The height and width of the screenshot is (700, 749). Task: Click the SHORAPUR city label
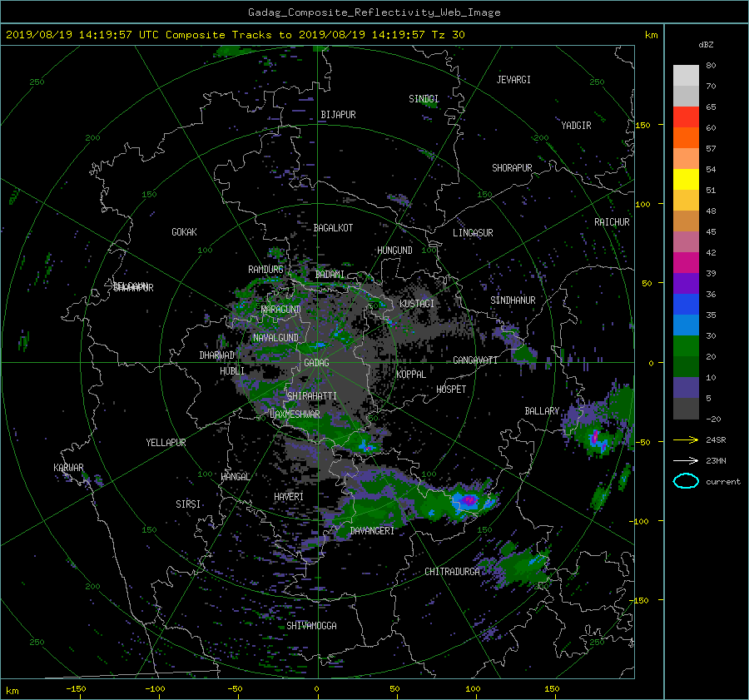[x=512, y=168]
